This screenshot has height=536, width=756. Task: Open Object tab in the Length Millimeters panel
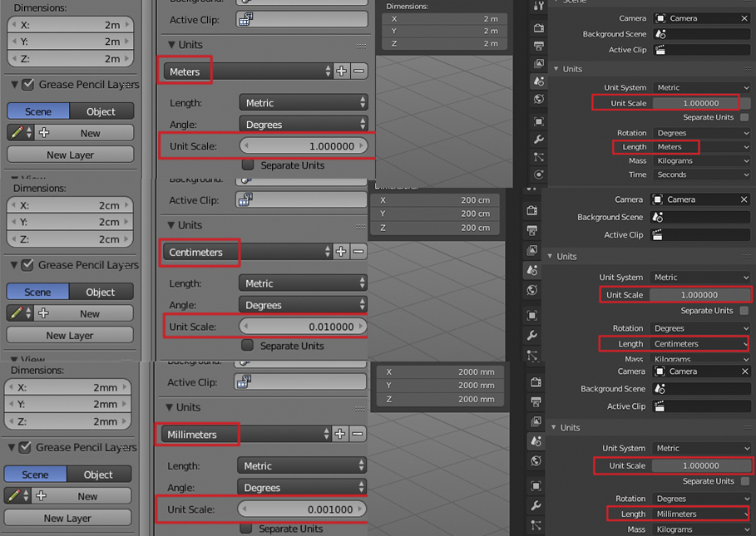pyautogui.click(x=536, y=485)
